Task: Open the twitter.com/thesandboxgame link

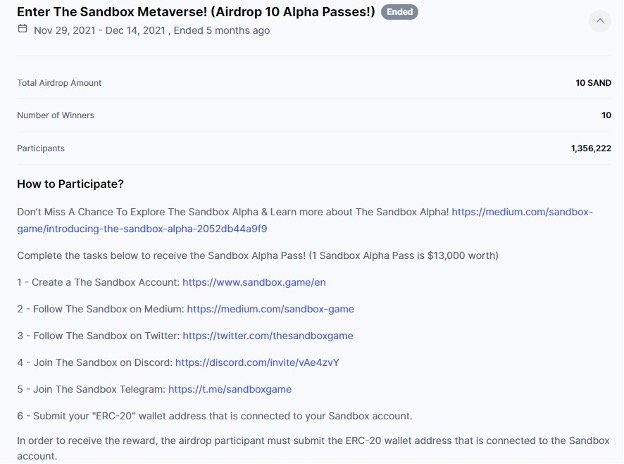Action: coord(268,335)
